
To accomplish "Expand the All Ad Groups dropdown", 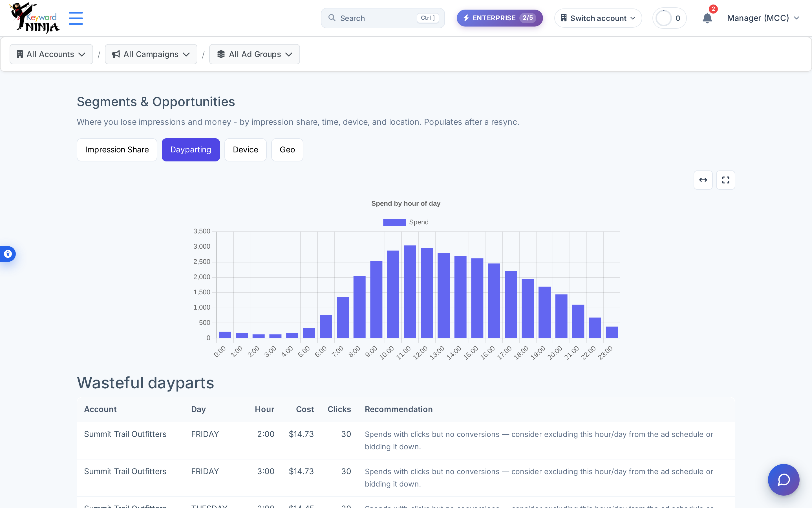I will [254, 54].
